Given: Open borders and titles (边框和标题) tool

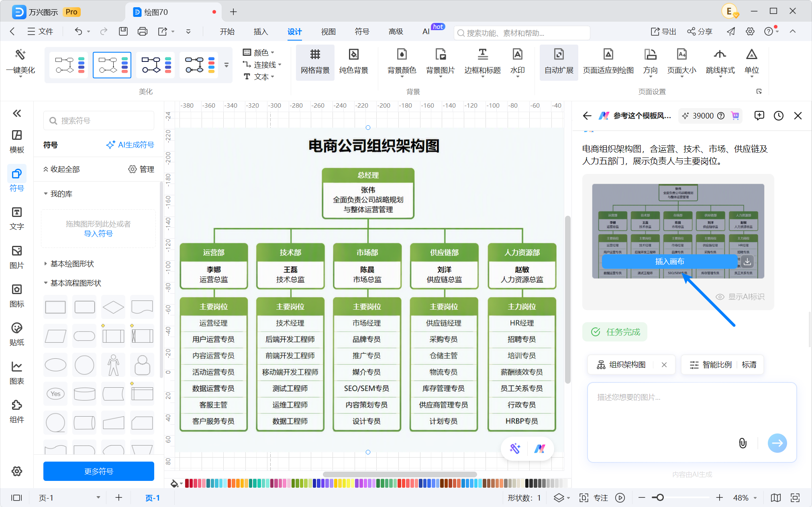Looking at the screenshot, I should [482, 62].
